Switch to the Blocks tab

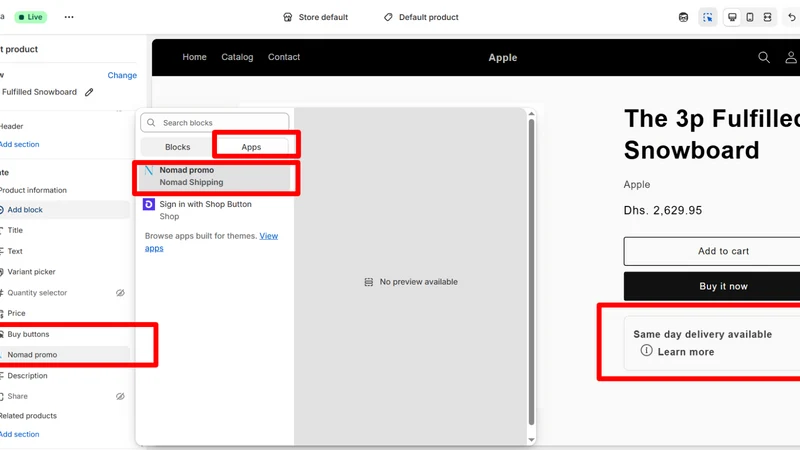[x=178, y=147]
